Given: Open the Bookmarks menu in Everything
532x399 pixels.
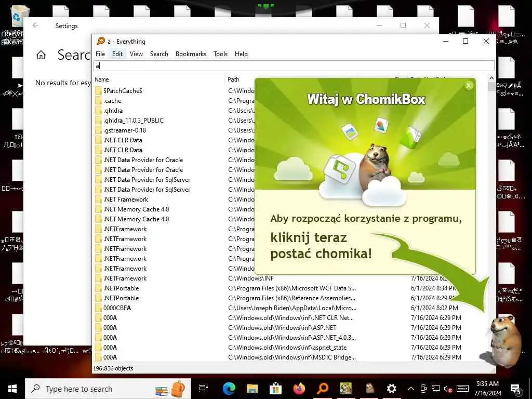Looking at the screenshot, I should tap(191, 54).
